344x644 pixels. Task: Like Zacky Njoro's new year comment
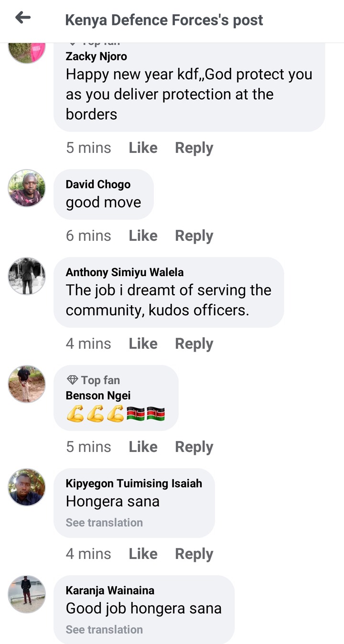tap(143, 148)
